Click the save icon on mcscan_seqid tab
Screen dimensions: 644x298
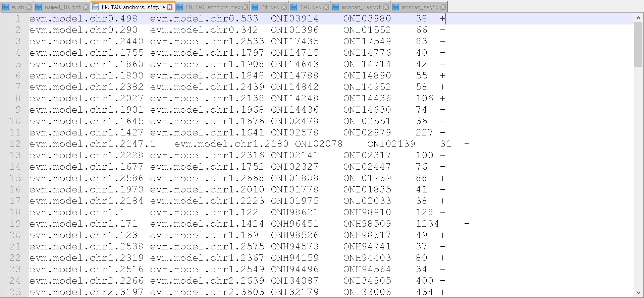[x=396, y=7]
